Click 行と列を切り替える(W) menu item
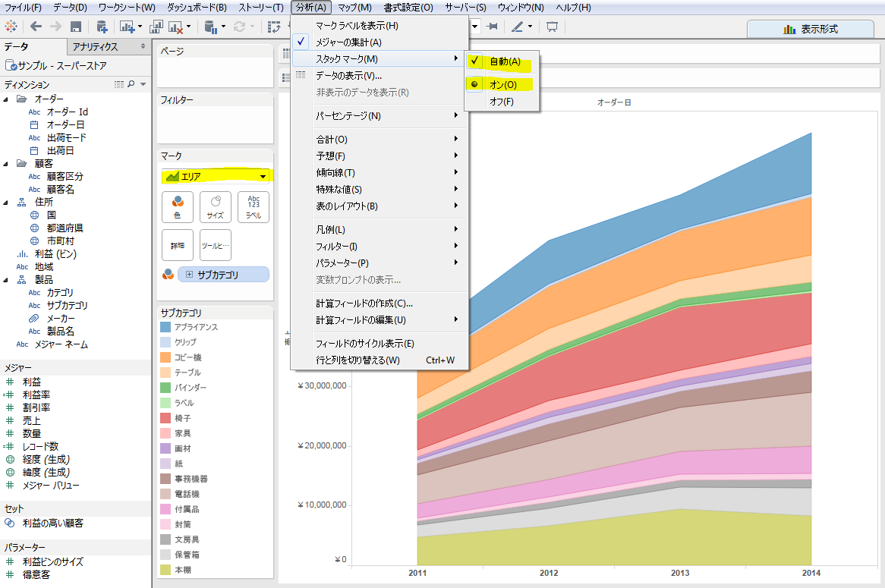 click(380, 360)
